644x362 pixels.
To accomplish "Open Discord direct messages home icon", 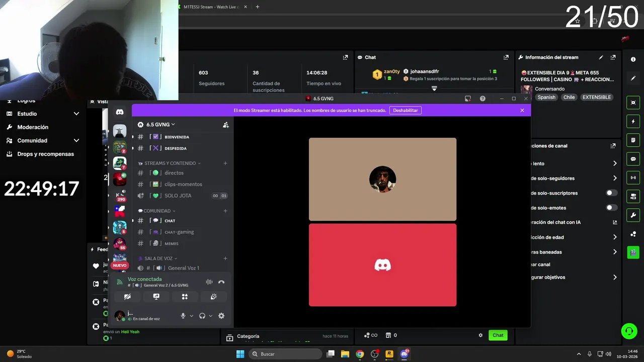I will [120, 112].
